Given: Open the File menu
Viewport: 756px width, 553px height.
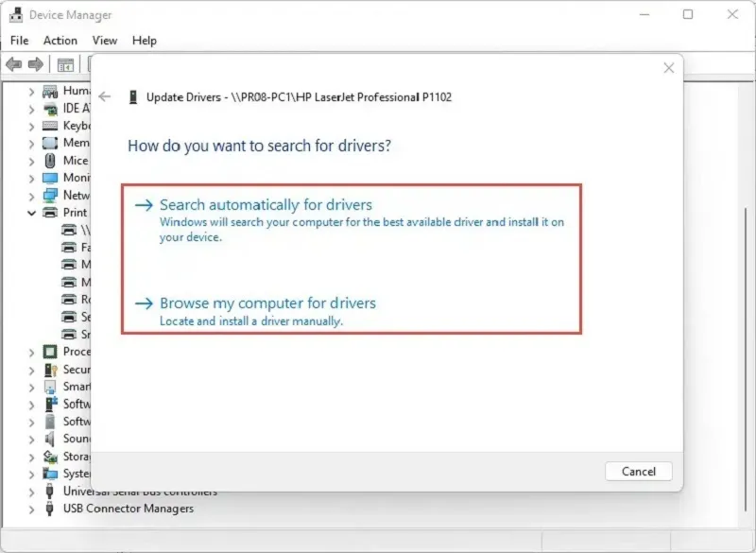Looking at the screenshot, I should (19, 41).
